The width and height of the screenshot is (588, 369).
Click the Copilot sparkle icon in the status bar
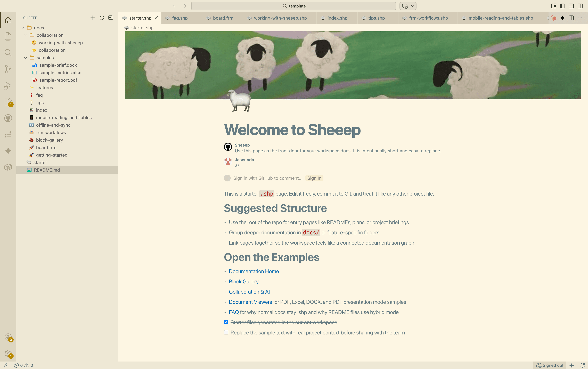[572, 365]
